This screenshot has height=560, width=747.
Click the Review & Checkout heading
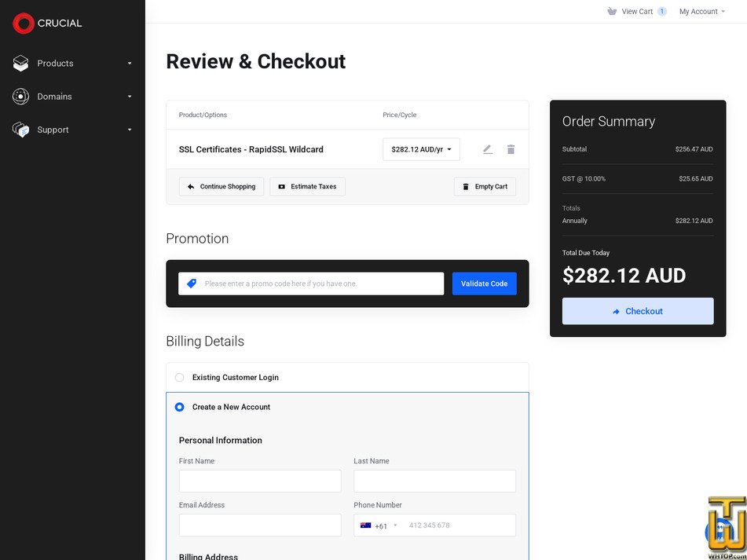tap(256, 61)
